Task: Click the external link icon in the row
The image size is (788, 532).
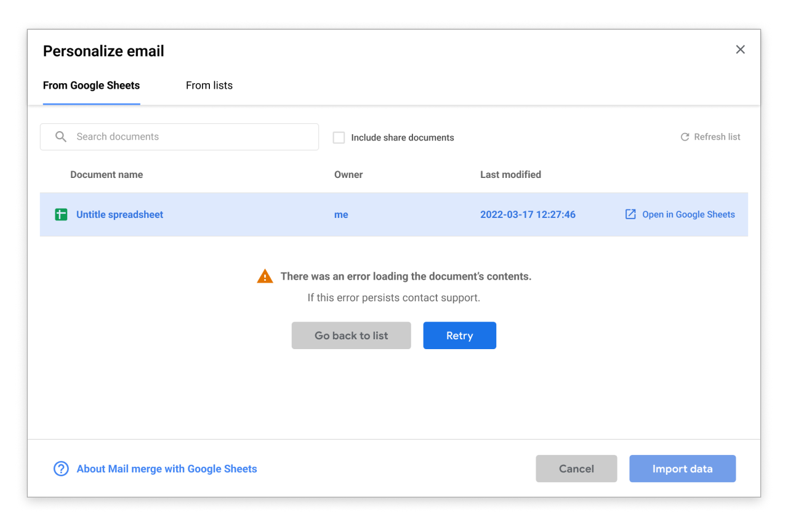Action: [630, 214]
